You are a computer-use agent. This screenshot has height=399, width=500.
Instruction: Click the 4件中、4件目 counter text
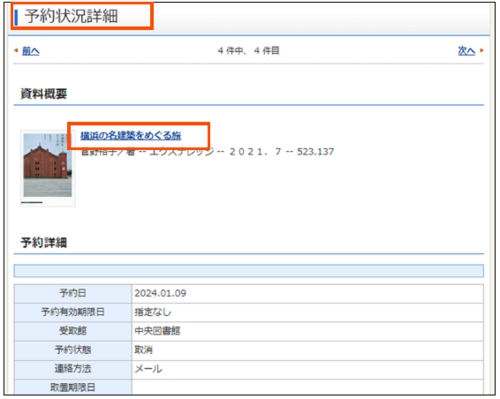248,51
